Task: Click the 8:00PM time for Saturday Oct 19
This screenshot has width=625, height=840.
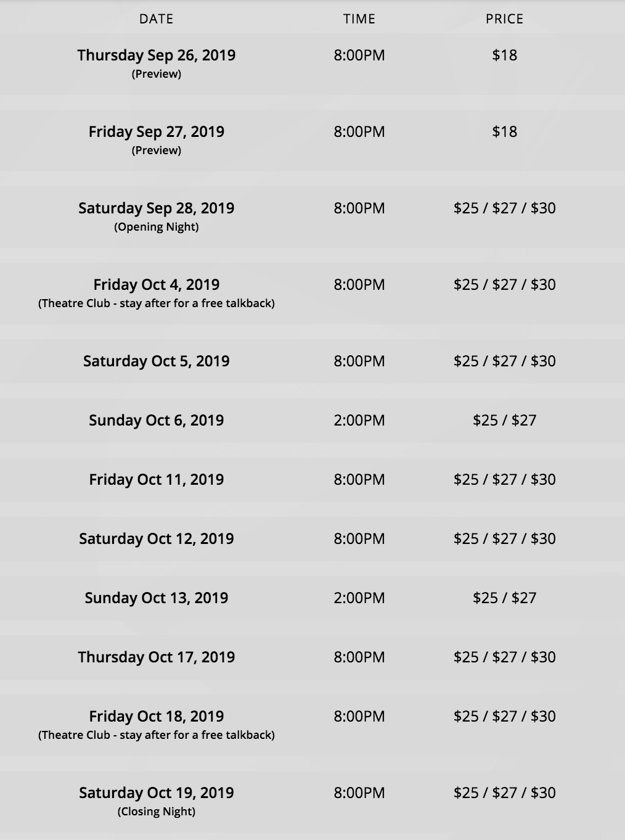Action: tap(359, 793)
